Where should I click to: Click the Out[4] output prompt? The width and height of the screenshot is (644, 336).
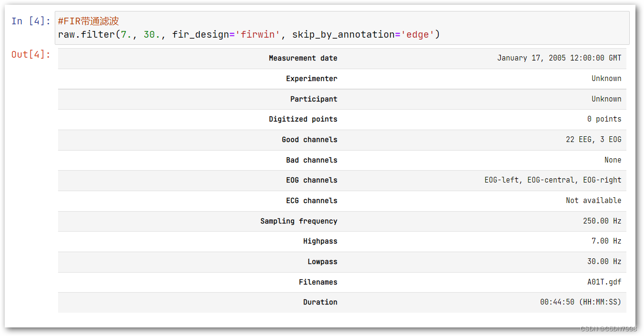(30, 54)
